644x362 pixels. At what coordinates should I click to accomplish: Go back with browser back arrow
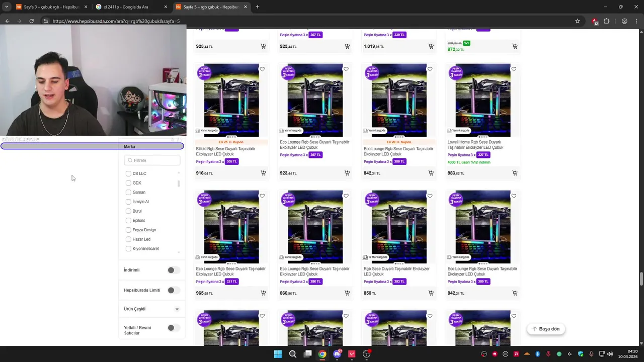pos(7,21)
